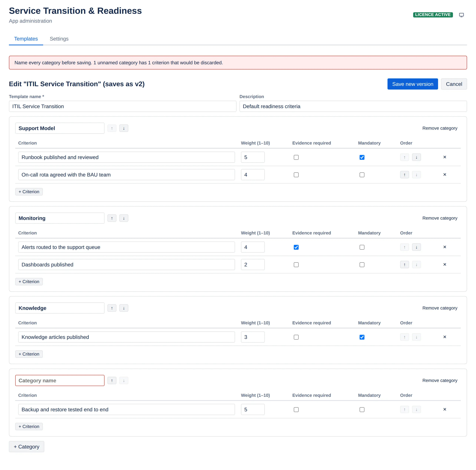476x470 pixels.
Task: Add a criterion under Support Model
Action: [29, 192]
